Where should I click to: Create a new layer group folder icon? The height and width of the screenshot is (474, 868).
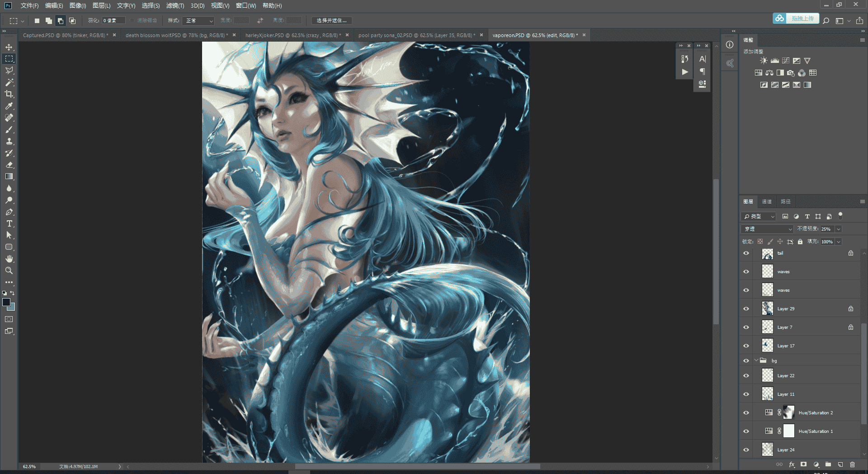828,465
